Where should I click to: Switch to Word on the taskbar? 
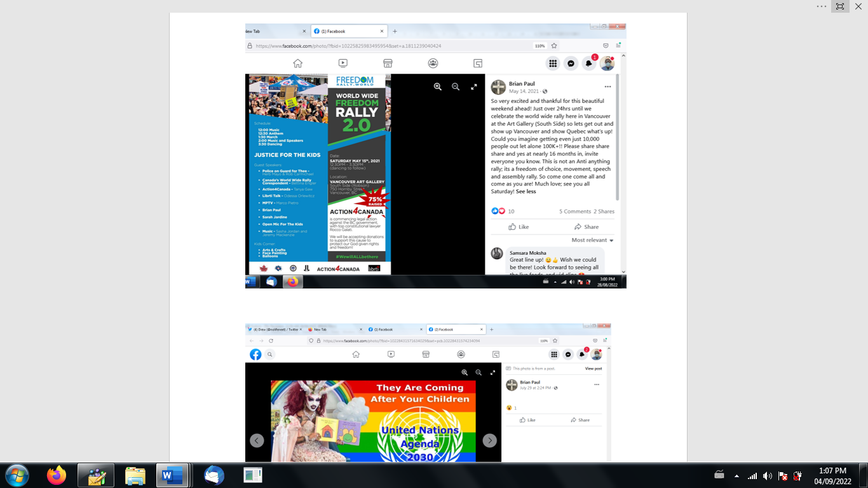point(172,475)
